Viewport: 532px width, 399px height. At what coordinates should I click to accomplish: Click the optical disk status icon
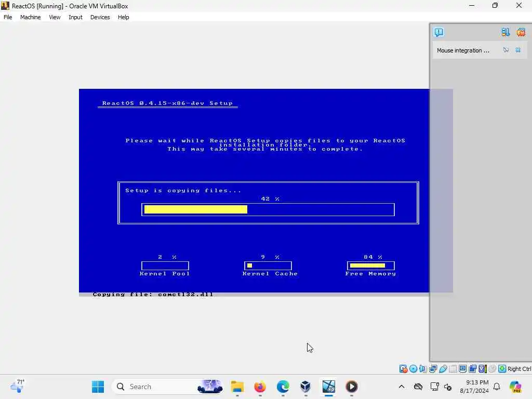point(413,369)
